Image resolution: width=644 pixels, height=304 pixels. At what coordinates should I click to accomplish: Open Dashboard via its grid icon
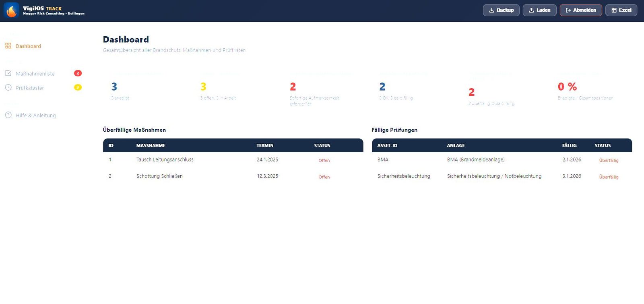click(x=8, y=46)
